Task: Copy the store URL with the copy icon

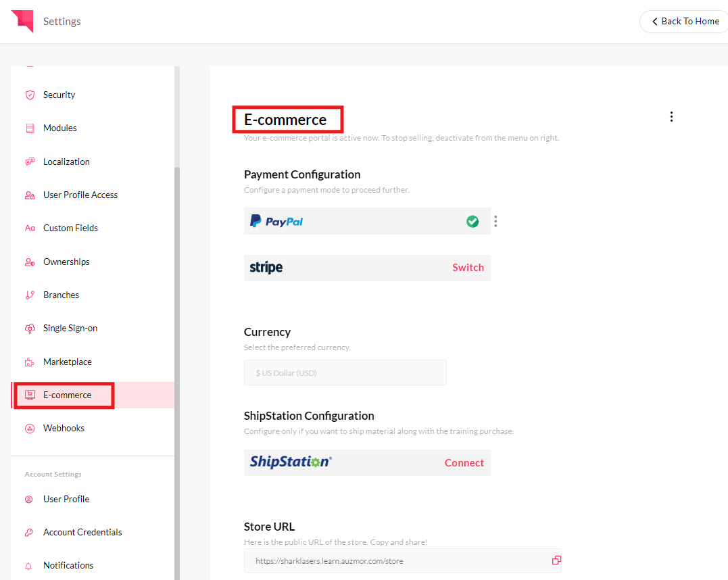Action: 556,560
